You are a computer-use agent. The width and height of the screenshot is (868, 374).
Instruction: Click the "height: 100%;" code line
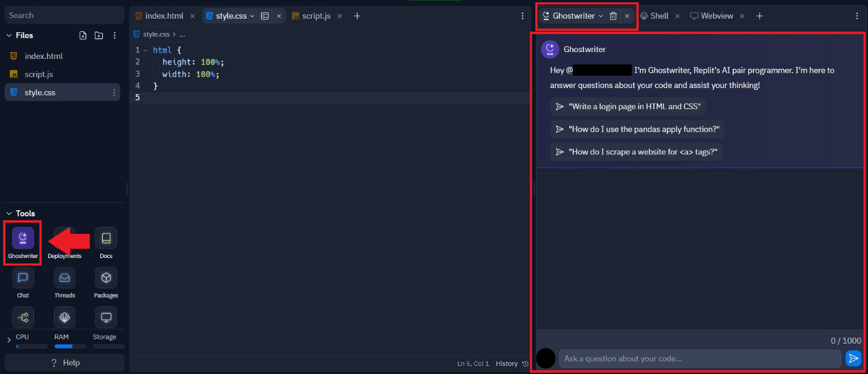click(193, 62)
